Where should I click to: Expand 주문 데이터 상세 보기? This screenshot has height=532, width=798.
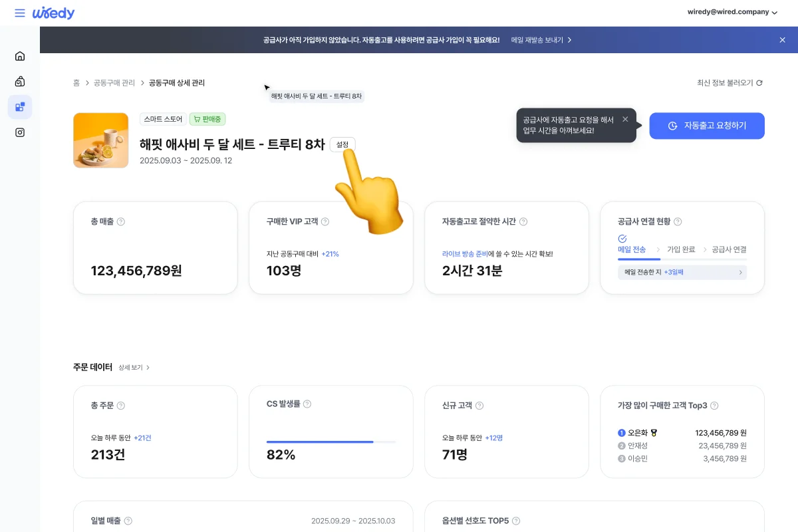click(x=134, y=367)
